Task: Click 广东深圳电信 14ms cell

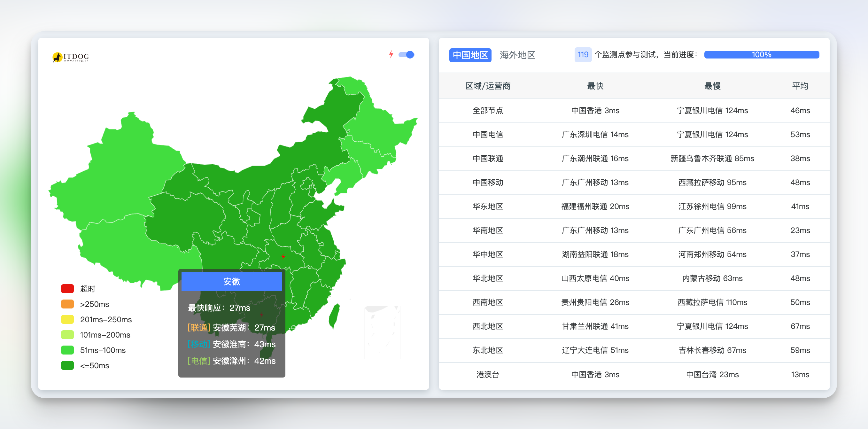Action: click(595, 135)
